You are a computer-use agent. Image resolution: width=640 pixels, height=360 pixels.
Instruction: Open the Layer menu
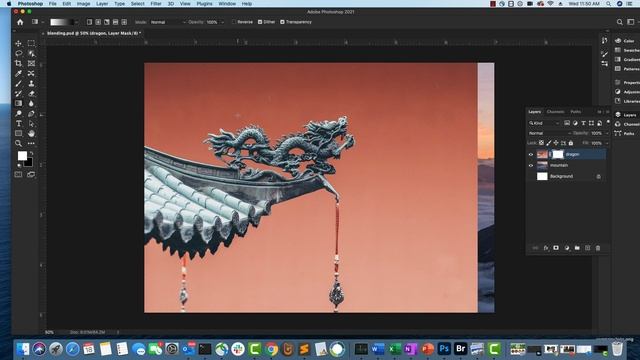(102, 4)
